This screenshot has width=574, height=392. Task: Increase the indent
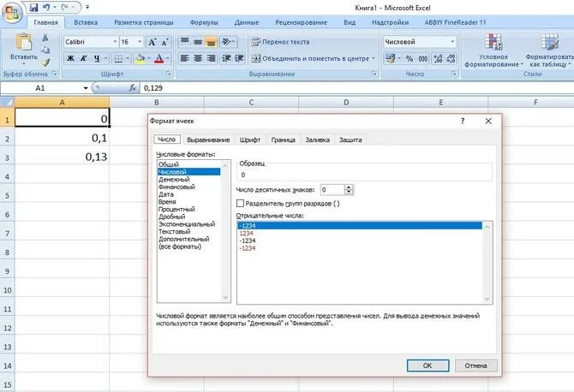[x=239, y=58]
